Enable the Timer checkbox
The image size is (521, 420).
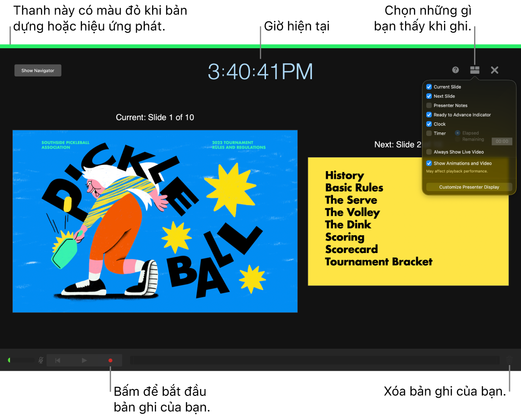point(429,133)
